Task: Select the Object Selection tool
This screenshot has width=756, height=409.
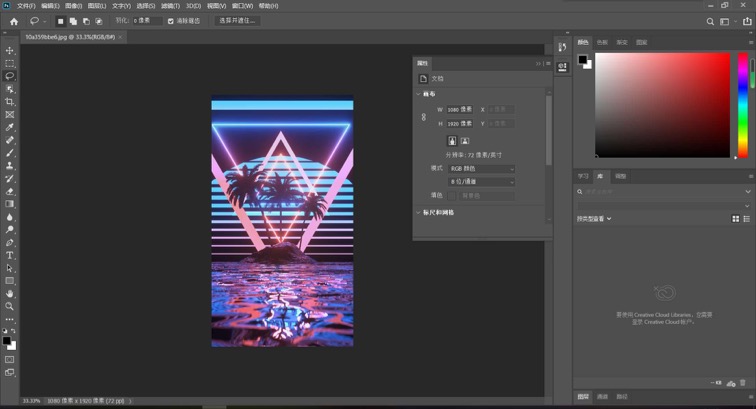Action: pyautogui.click(x=9, y=89)
